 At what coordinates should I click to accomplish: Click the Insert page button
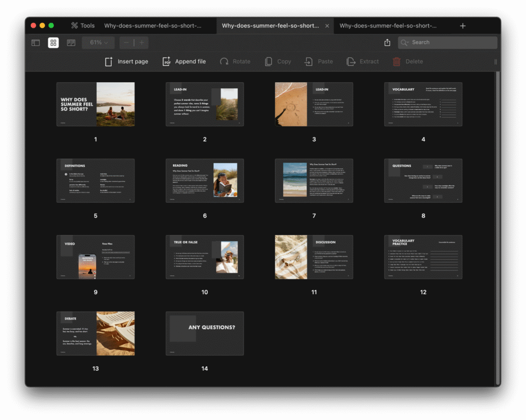point(126,62)
